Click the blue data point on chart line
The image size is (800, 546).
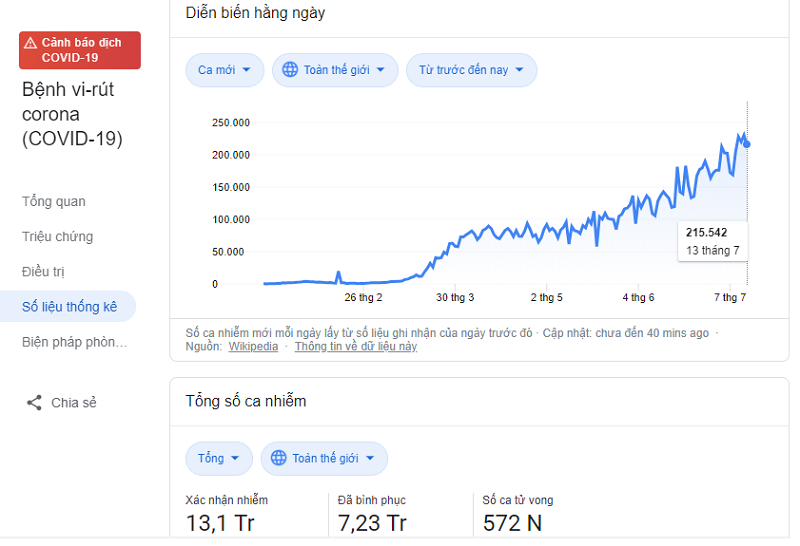tap(747, 144)
